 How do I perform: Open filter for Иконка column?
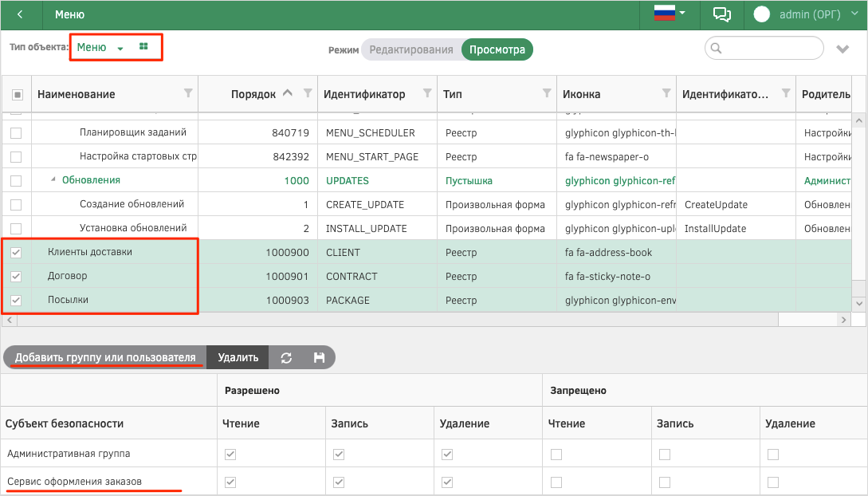click(x=666, y=93)
